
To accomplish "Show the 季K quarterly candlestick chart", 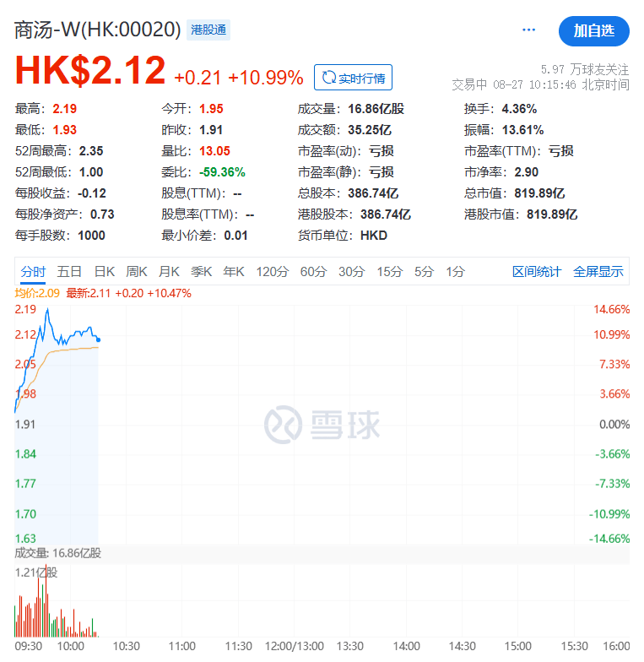I will point(201,271).
